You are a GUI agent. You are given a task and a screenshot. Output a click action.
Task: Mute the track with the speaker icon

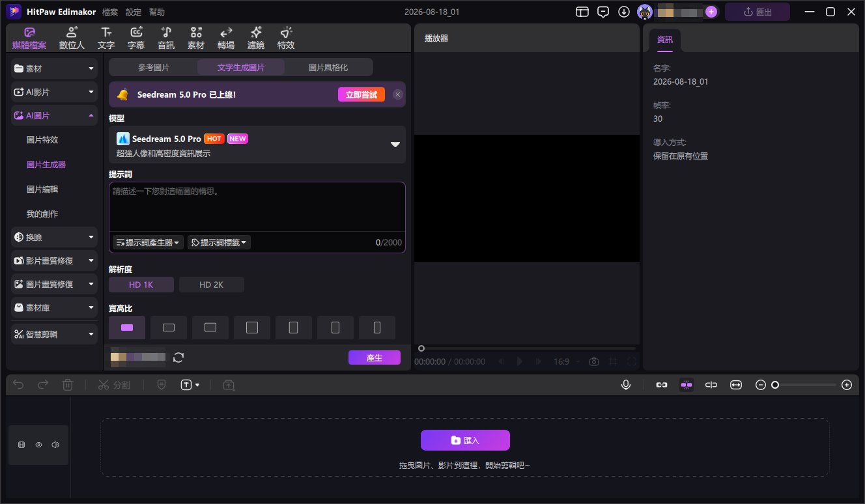[55, 445]
